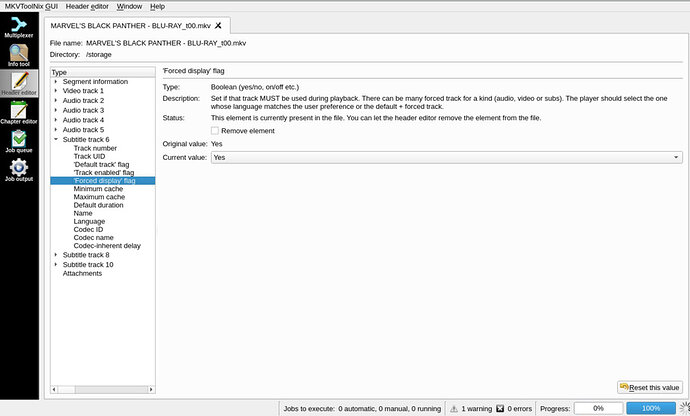Select Language item in tree
690x416 pixels.
tap(89, 221)
